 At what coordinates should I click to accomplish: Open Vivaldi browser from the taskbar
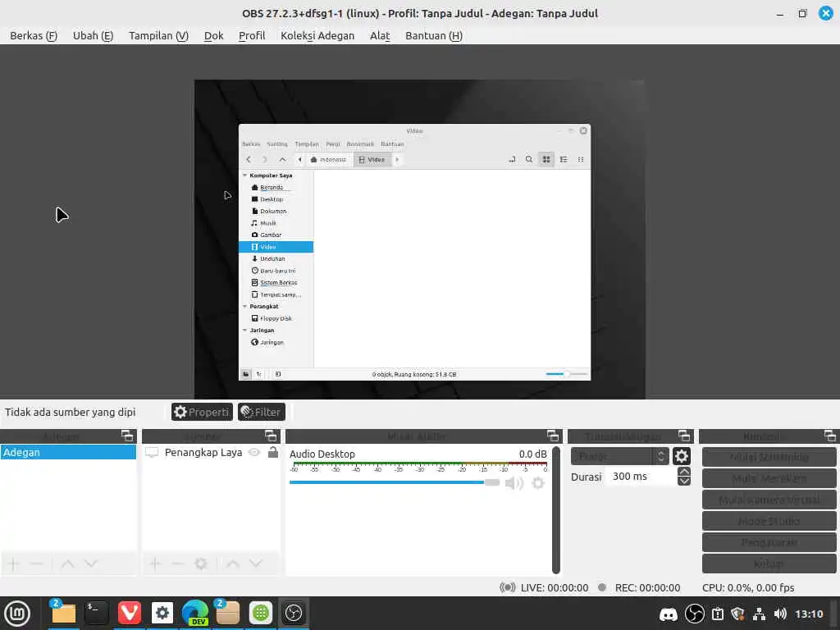pyautogui.click(x=129, y=613)
